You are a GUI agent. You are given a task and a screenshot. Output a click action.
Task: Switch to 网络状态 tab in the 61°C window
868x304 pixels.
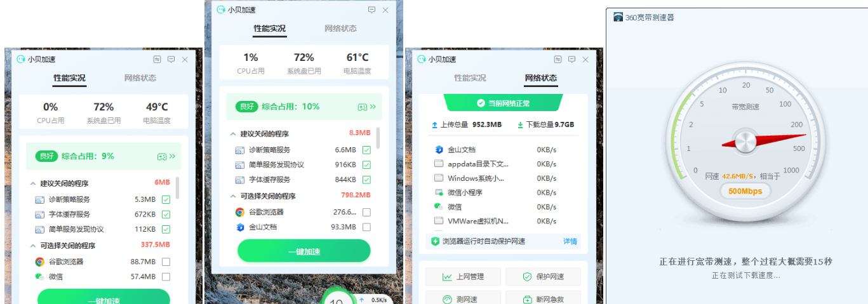[340, 29]
